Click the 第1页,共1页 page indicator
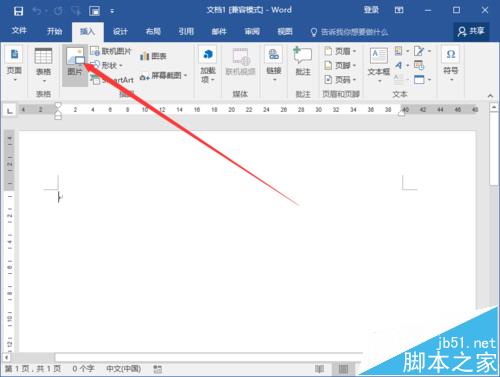Viewport: 500px width, 377px height. (33, 369)
